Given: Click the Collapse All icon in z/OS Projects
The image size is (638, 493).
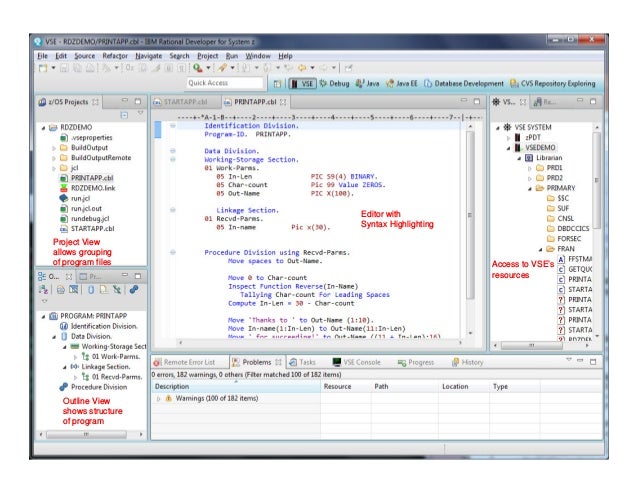Looking at the screenshot, I should click(125, 115).
